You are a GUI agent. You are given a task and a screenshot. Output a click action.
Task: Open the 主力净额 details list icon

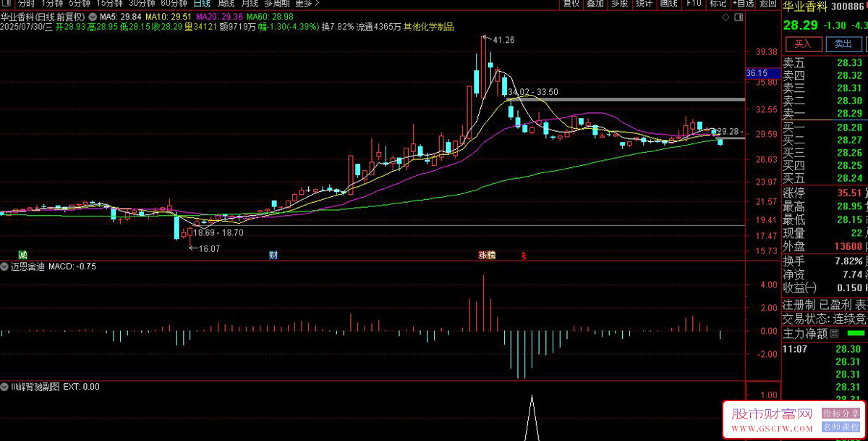point(834,334)
